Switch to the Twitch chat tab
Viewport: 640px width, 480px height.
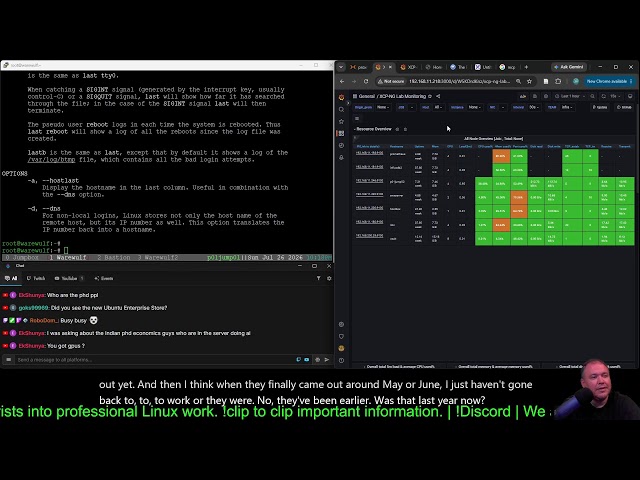tap(36, 278)
